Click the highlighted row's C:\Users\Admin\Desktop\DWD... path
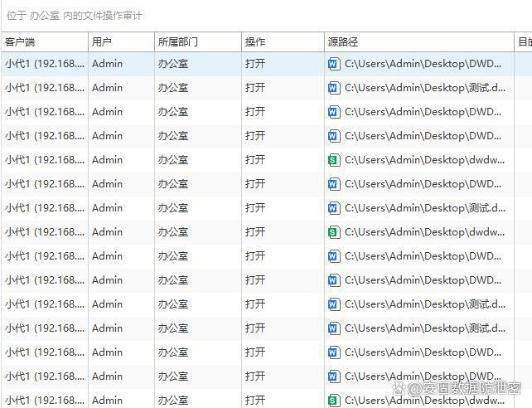 423,64
